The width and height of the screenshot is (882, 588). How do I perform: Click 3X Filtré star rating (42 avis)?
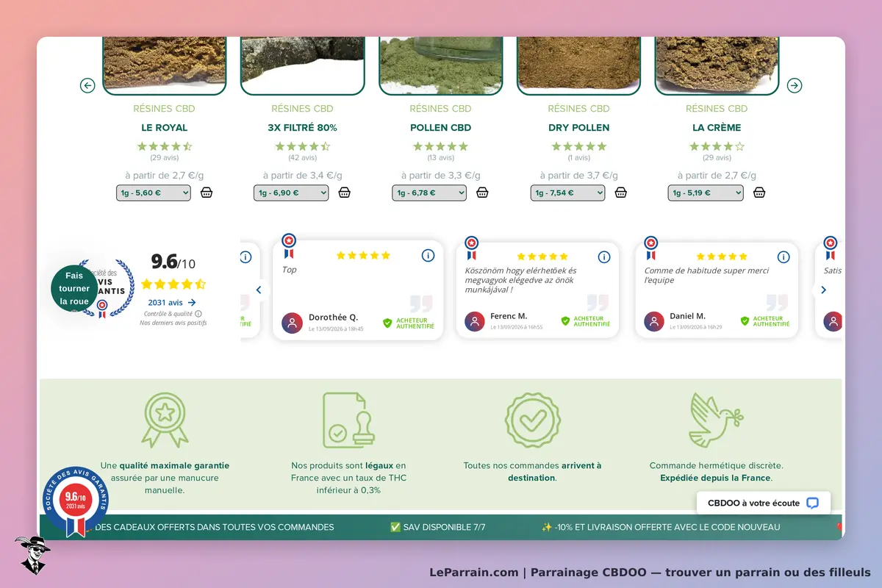click(x=302, y=146)
